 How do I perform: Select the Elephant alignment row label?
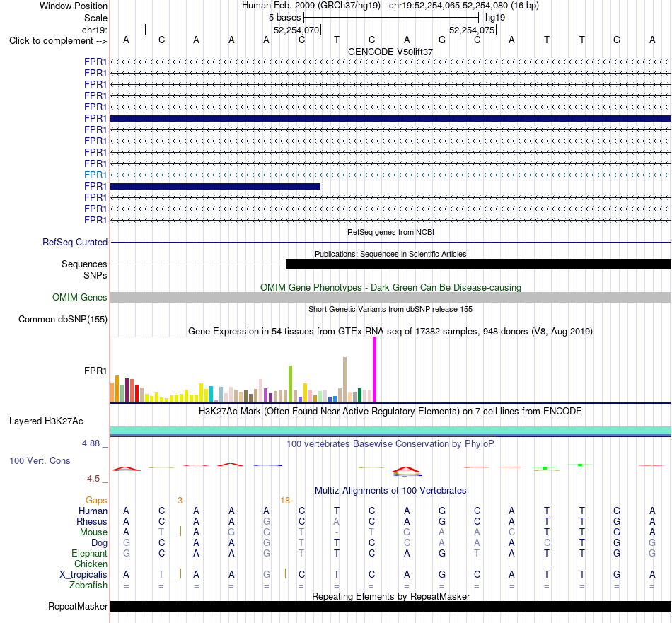(89, 553)
